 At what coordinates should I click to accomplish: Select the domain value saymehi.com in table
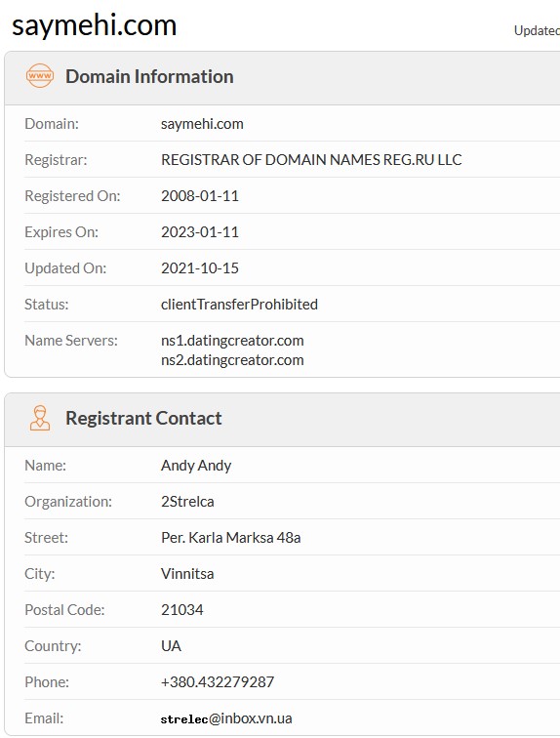[x=202, y=124]
